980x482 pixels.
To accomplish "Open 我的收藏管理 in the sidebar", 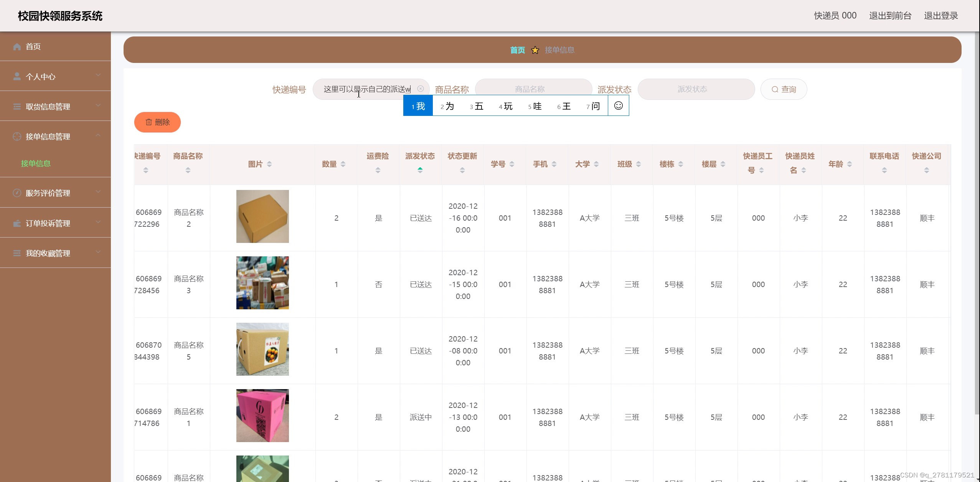I will 55,253.
